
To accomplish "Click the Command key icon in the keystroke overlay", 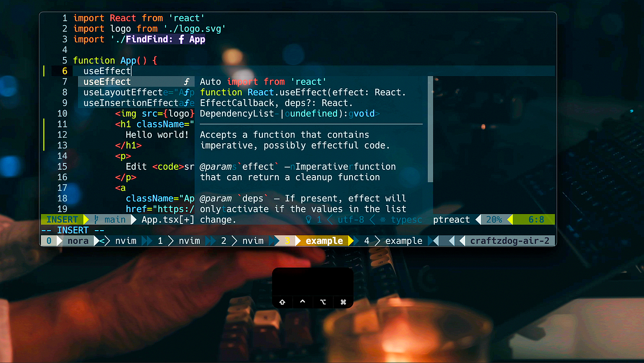I will [343, 302].
